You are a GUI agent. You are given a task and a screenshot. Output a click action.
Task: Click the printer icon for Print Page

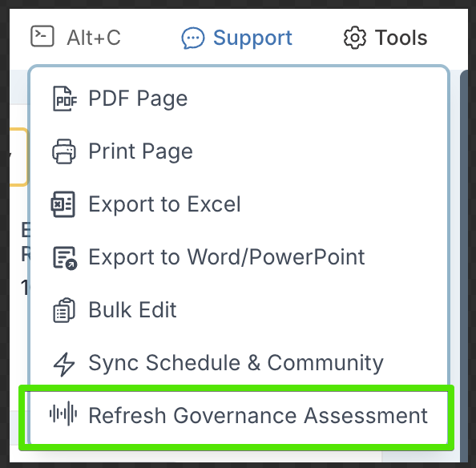(x=64, y=151)
